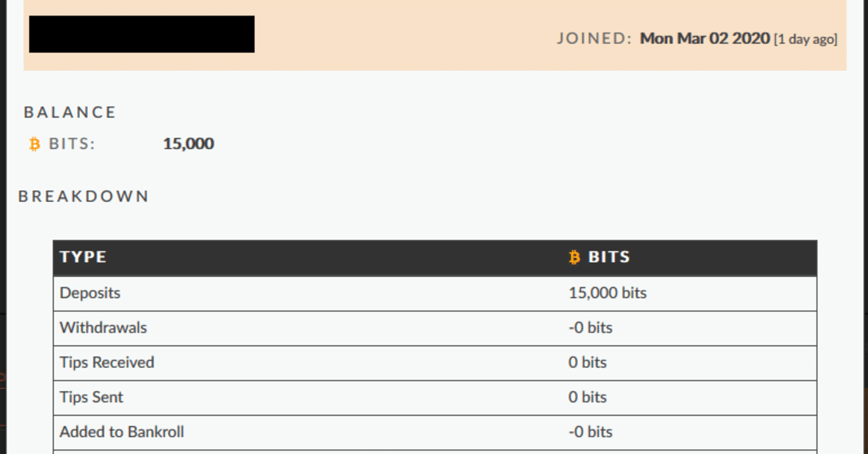This screenshot has width=868, height=454.
Task: Click the 0 bits value in the Tips Received row
Action: (587, 363)
